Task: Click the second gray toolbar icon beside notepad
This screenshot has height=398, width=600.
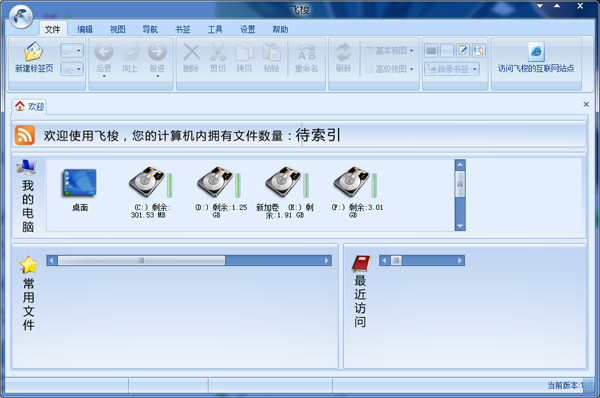Action: 447,50
